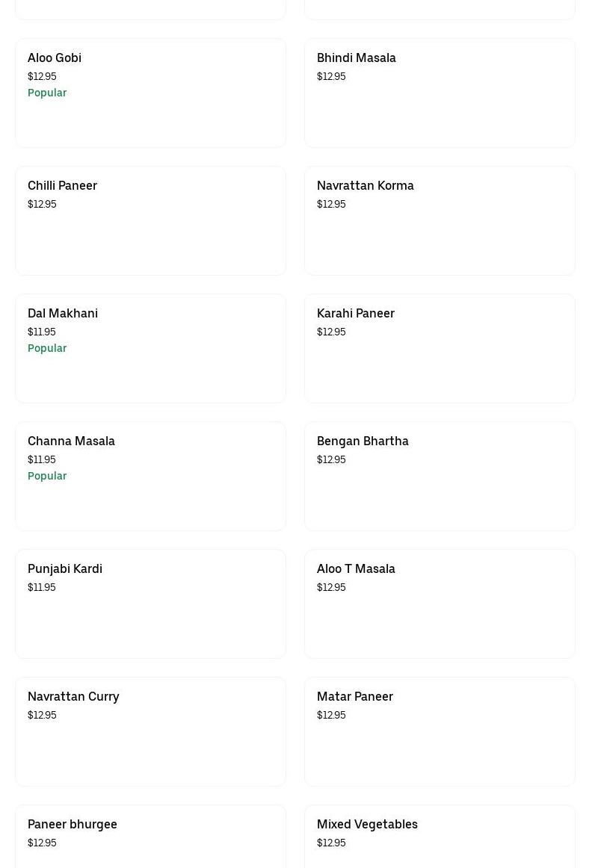Choose the Chilli Paneer item
601x868 pixels.
[x=150, y=221]
